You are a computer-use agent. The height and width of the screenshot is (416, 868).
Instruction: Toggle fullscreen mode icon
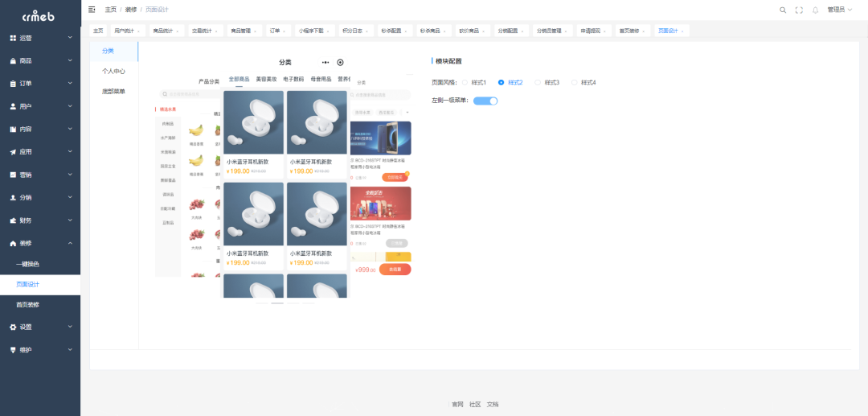tap(799, 10)
